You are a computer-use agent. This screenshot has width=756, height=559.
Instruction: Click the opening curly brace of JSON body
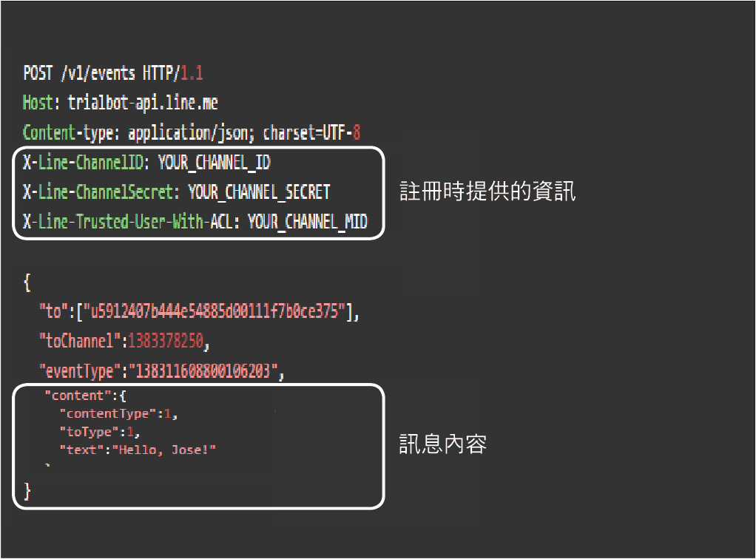click(27, 282)
